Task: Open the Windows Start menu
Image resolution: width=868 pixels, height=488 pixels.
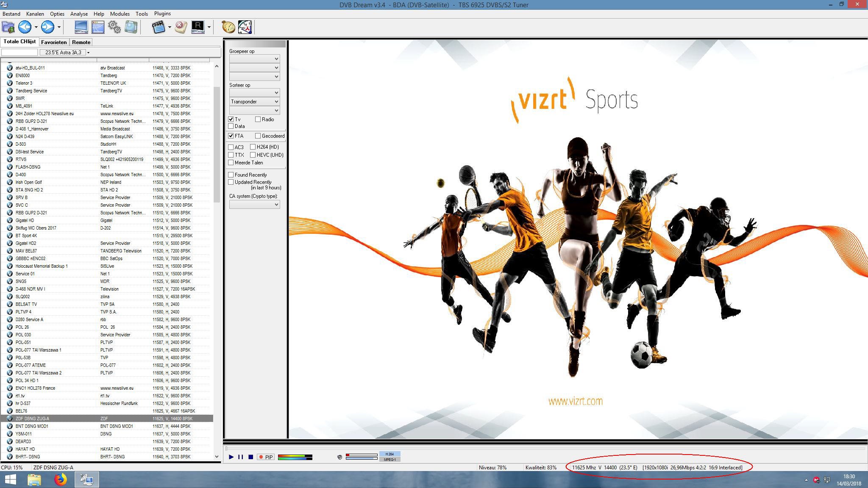Action: pos(10,480)
